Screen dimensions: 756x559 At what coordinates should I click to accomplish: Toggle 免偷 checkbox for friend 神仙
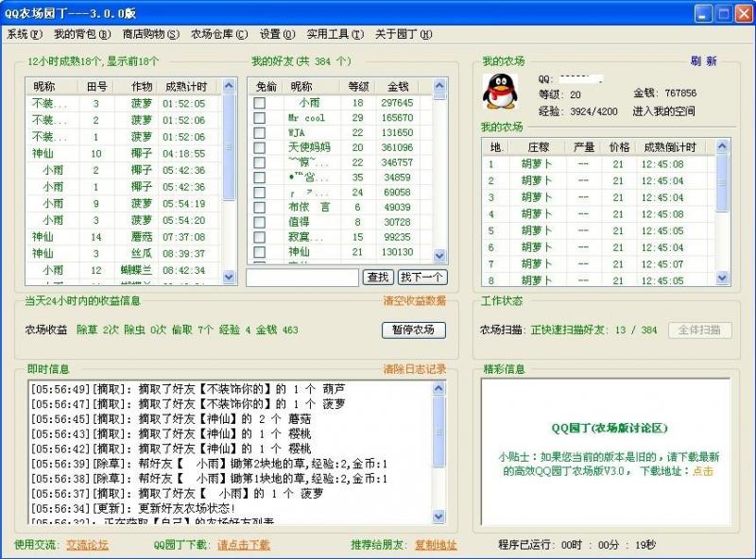259,252
